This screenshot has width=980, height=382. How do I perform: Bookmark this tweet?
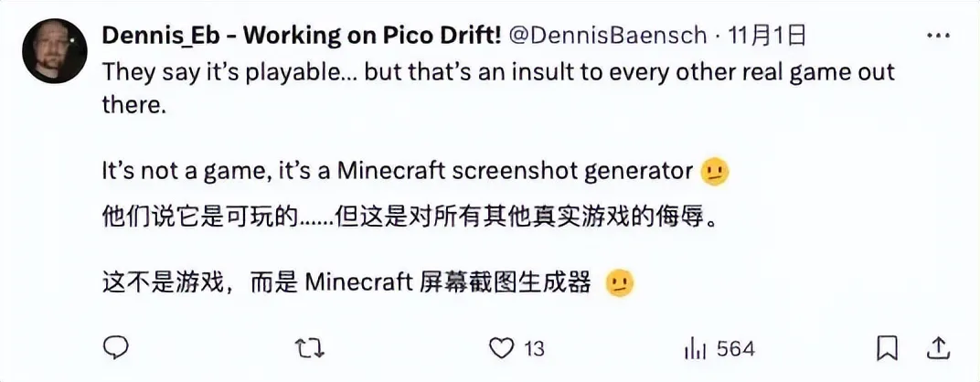[886, 347]
